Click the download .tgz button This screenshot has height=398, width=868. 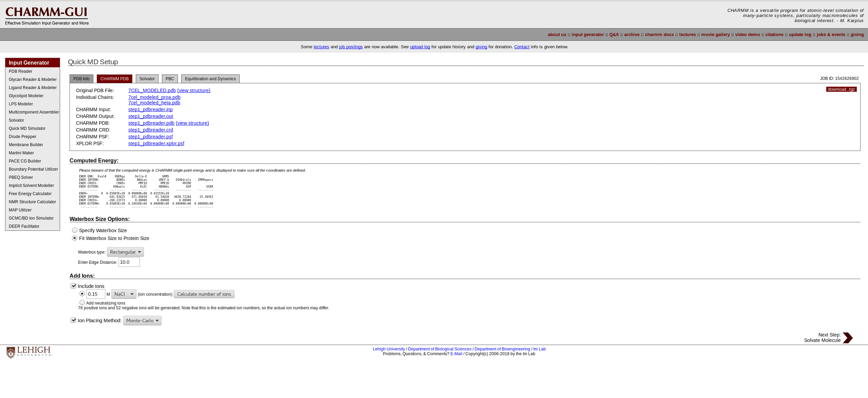coord(842,89)
